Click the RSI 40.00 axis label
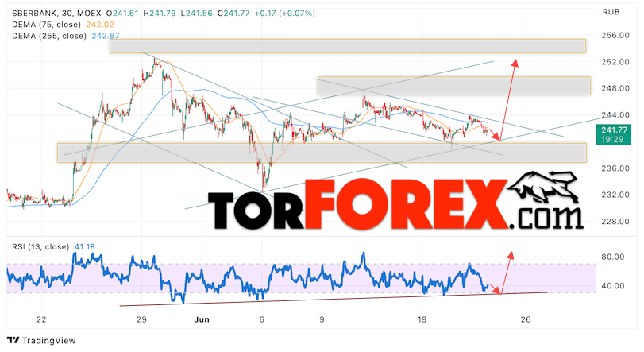Screen dimensions: 644x352 point(613,286)
